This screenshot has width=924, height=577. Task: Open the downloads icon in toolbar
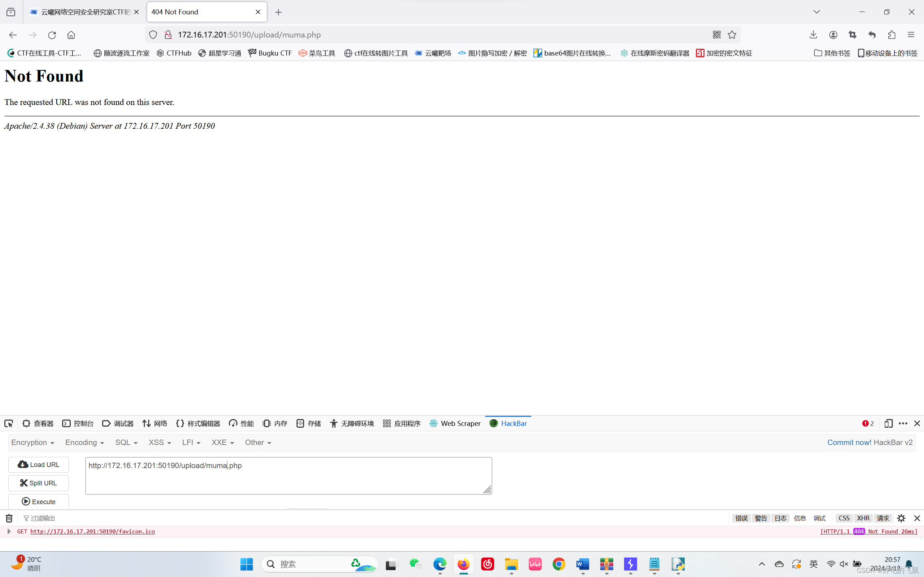coord(813,35)
